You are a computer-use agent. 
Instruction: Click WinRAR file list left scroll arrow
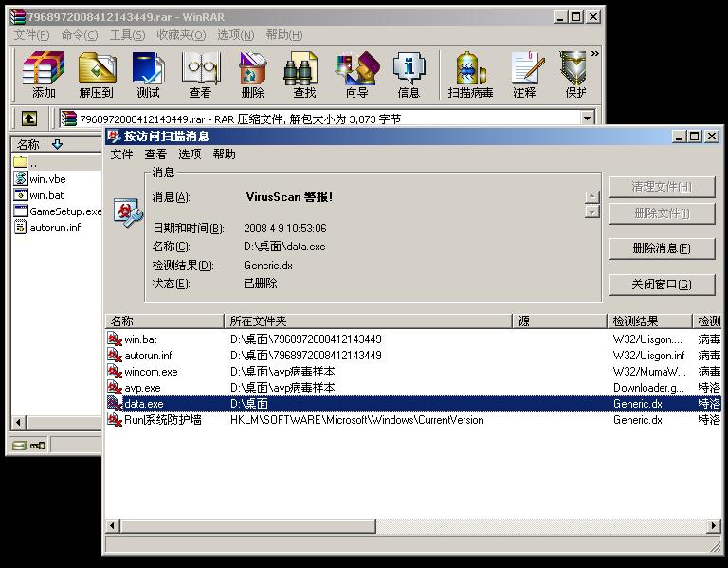coord(18,422)
